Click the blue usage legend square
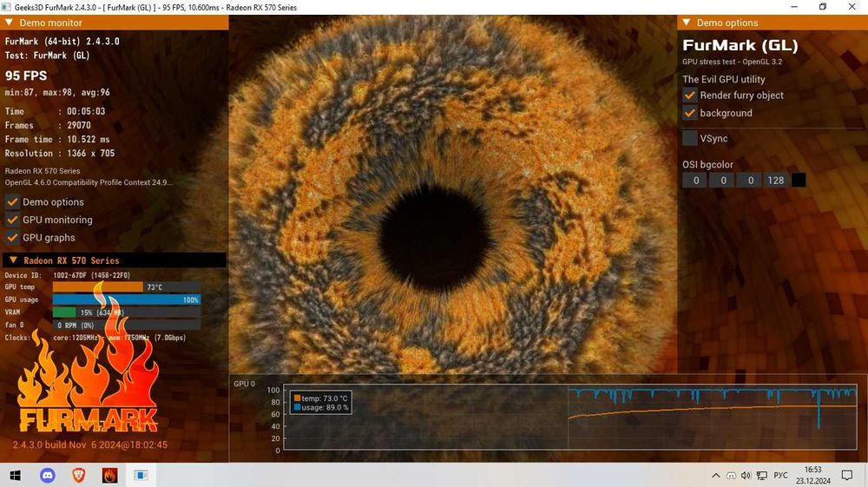Screen dimensions: 868x487 coord(297,407)
